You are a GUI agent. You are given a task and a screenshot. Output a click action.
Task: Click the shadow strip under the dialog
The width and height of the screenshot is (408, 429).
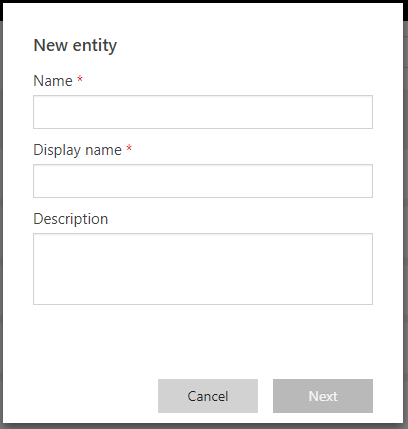click(204, 426)
